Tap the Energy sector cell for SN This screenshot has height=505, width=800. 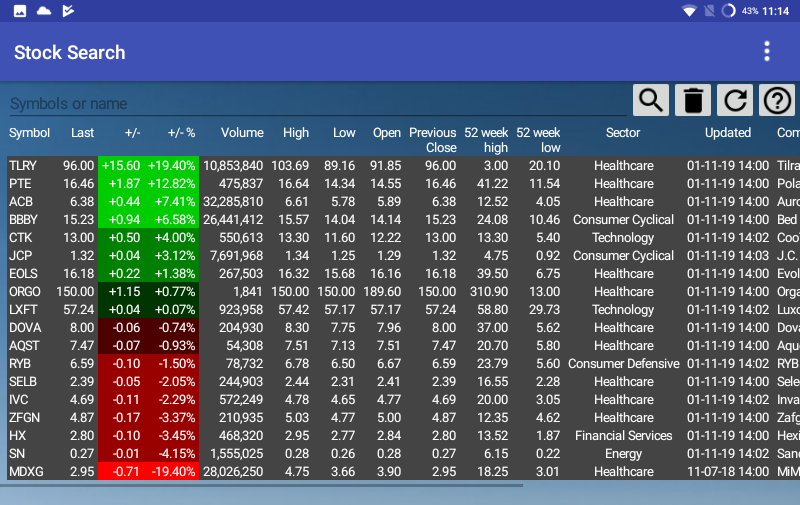[623, 453]
